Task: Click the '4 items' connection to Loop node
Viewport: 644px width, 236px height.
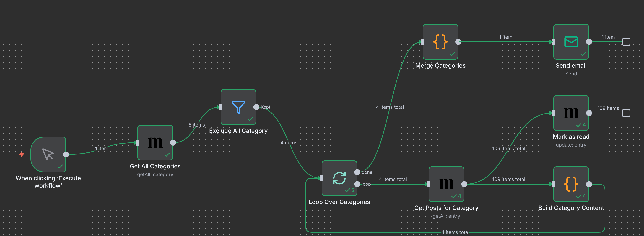Action: [x=289, y=142]
